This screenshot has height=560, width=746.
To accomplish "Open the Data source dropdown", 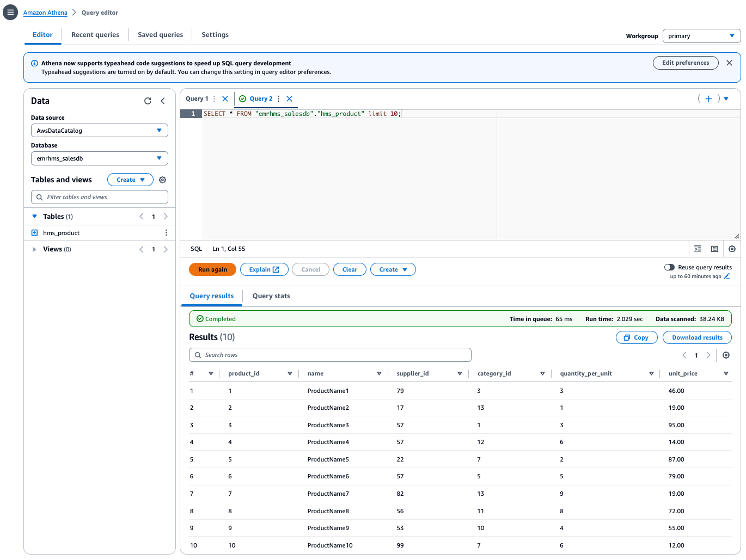I will pyautogui.click(x=99, y=131).
